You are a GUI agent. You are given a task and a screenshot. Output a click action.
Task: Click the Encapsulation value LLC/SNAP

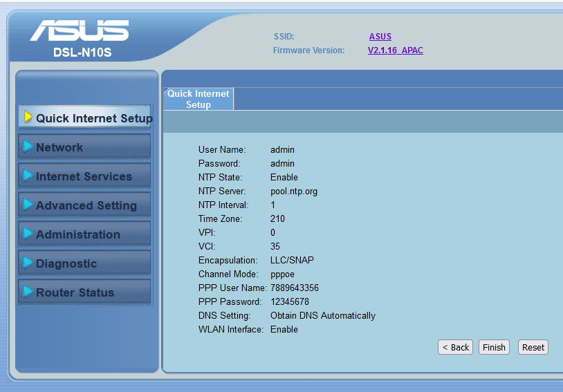click(x=292, y=260)
